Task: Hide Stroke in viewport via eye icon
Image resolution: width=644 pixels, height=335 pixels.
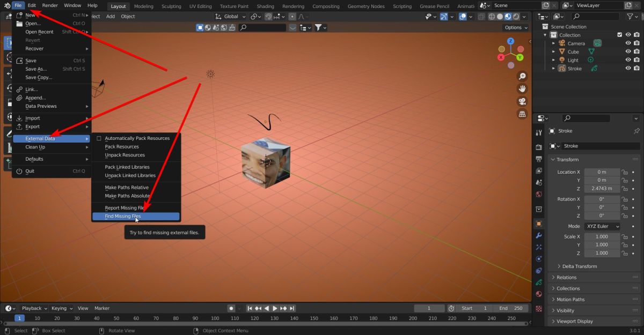Action: [x=628, y=69]
